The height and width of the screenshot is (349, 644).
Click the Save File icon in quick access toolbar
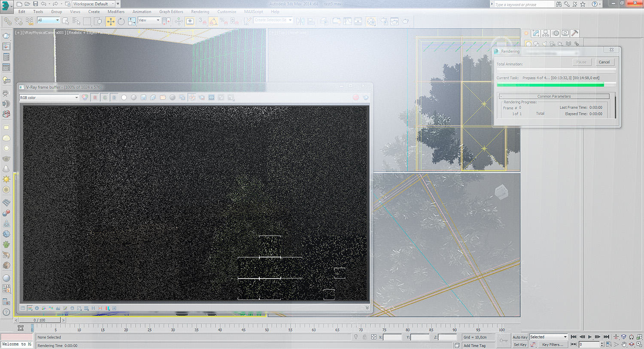[35, 4]
